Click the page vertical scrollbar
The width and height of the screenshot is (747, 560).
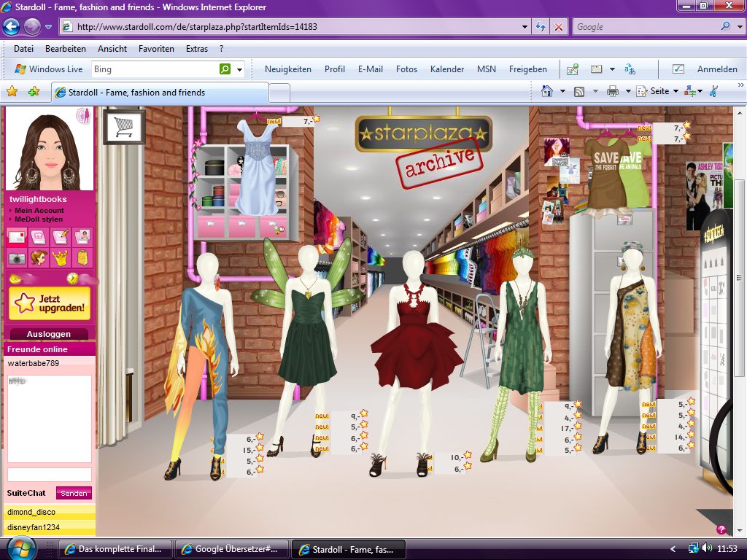pos(740,276)
